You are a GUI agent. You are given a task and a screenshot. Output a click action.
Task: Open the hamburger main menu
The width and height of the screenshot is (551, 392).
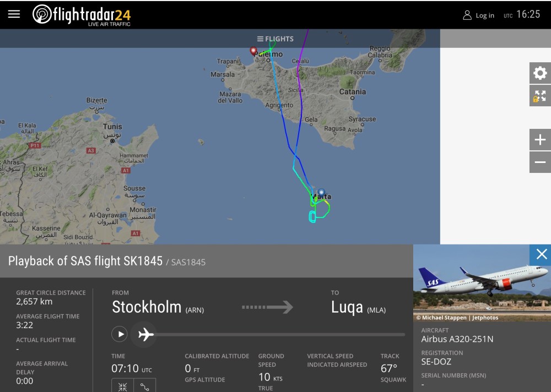(x=14, y=14)
